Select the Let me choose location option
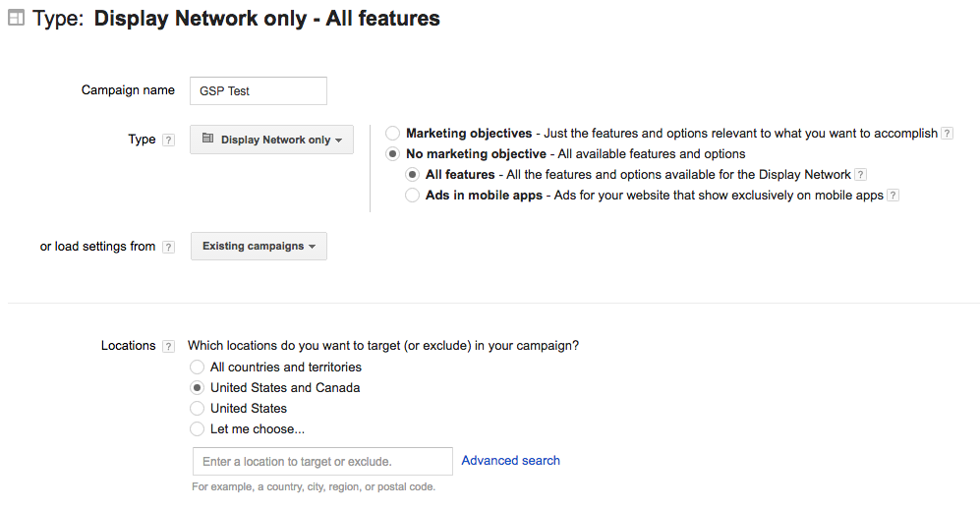 pyautogui.click(x=198, y=429)
